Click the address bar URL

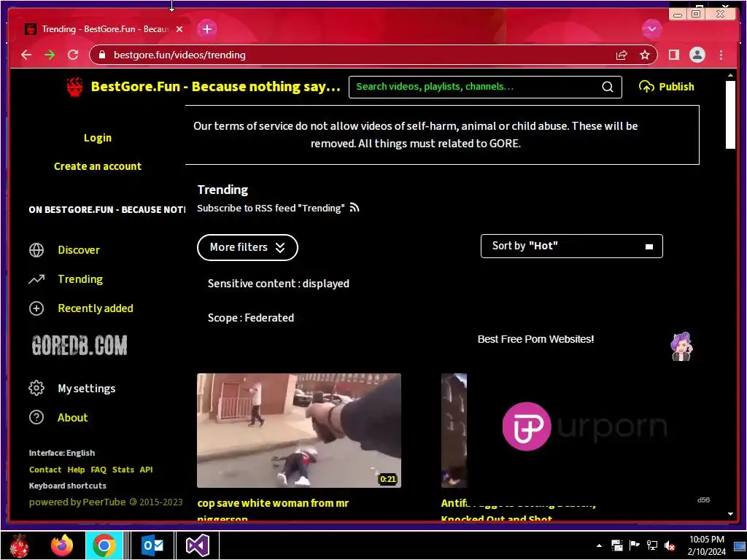click(179, 55)
